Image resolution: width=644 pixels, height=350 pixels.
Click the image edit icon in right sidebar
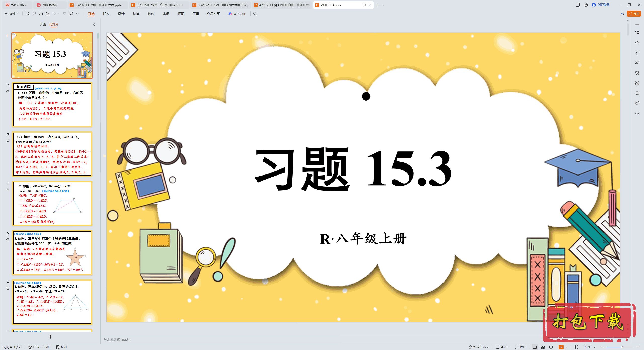click(637, 83)
